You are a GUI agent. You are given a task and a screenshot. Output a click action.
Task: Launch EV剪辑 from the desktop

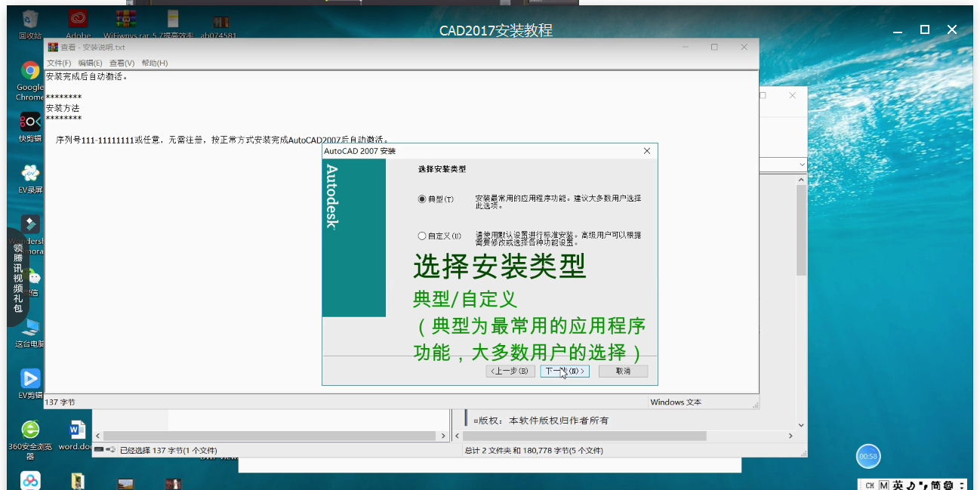pos(29,378)
